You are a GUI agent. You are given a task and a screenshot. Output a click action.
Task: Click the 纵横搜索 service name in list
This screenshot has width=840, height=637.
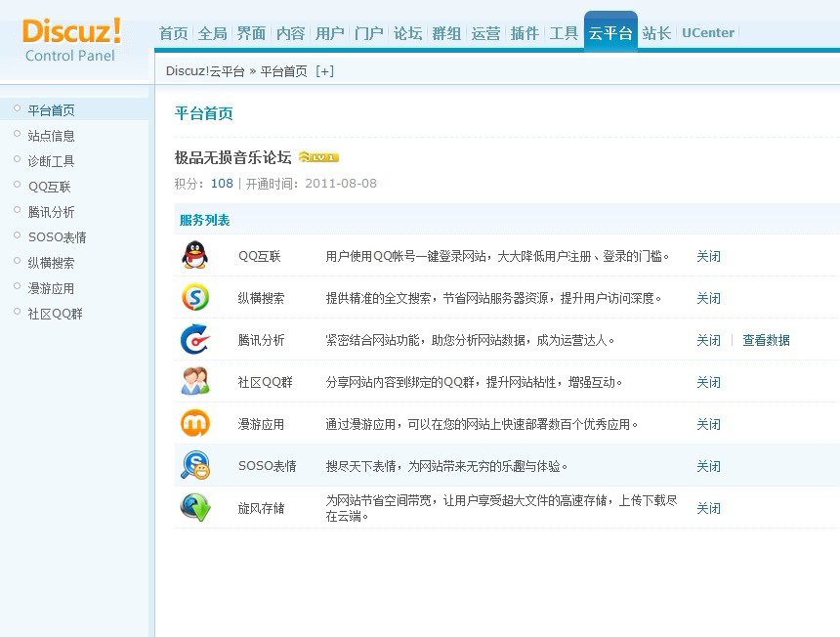(x=262, y=298)
